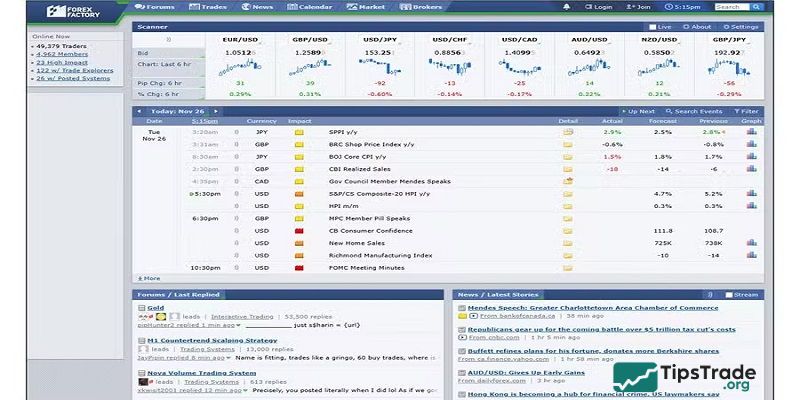This screenshot has width=800, height=400.
Task: Click graph icon for New Home Sales
Action: 751,243
